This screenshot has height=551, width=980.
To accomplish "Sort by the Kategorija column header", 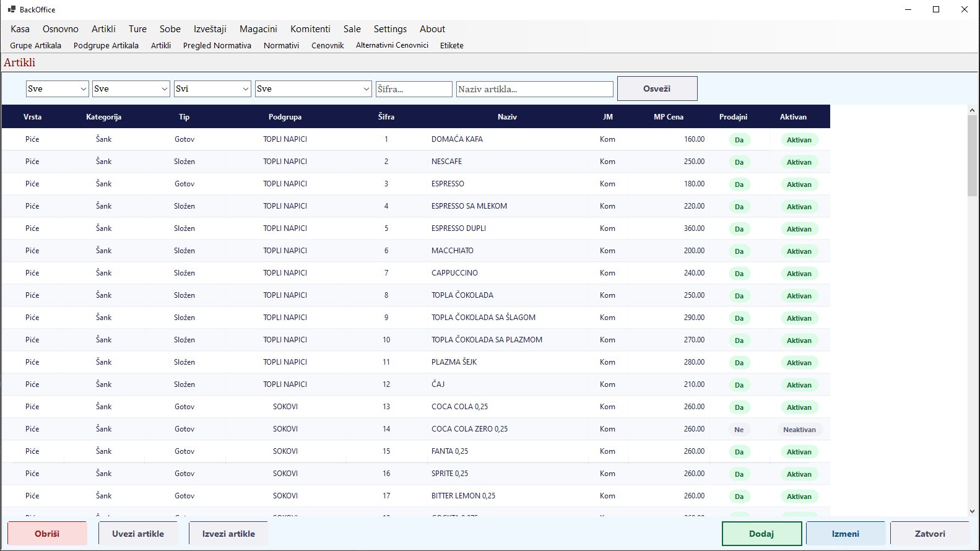I will pyautogui.click(x=103, y=116).
